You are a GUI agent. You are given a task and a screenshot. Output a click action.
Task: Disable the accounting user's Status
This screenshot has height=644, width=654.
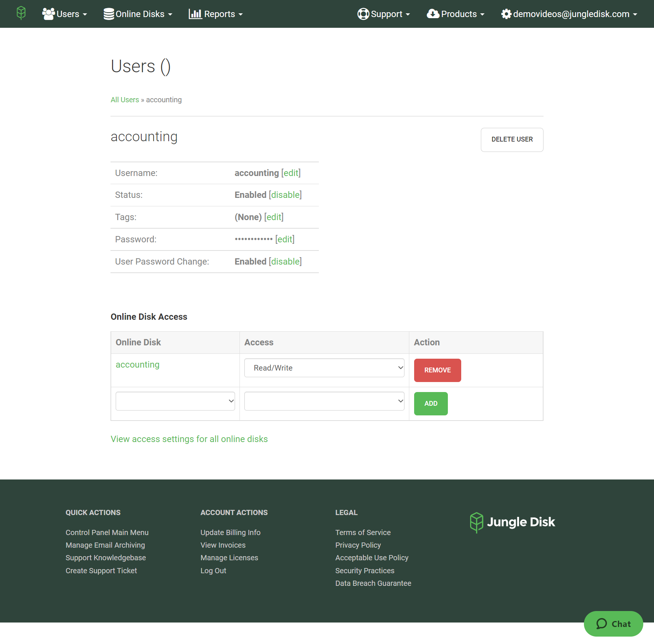285,195
